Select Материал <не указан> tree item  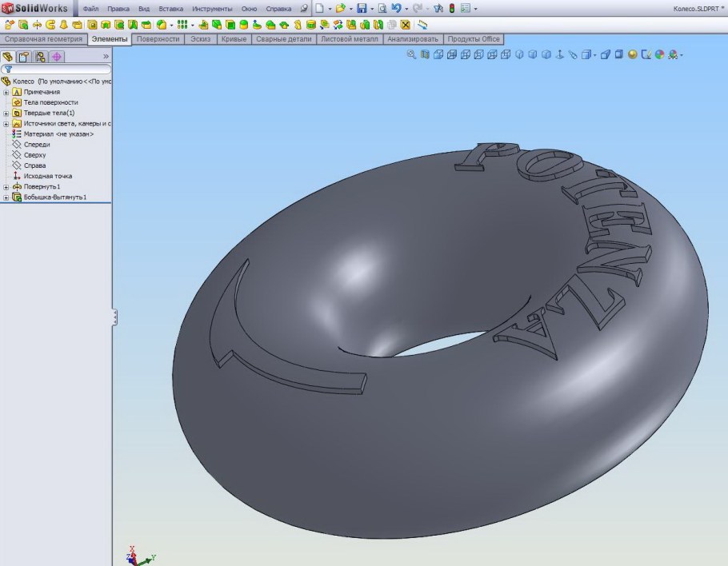(x=58, y=134)
